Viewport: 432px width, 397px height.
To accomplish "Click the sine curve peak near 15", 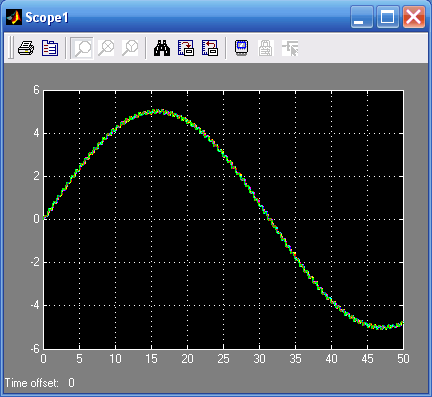I will point(157,112).
